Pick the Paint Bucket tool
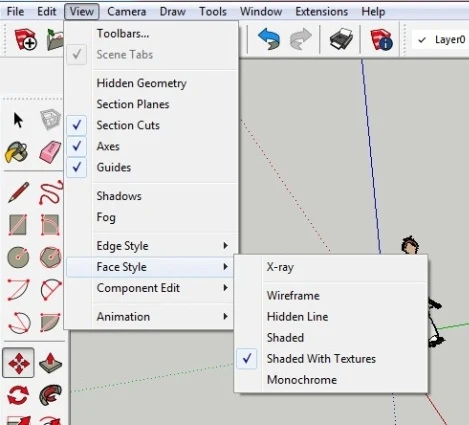The width and height of the screenshot is (469, 425). coord(17,152)
